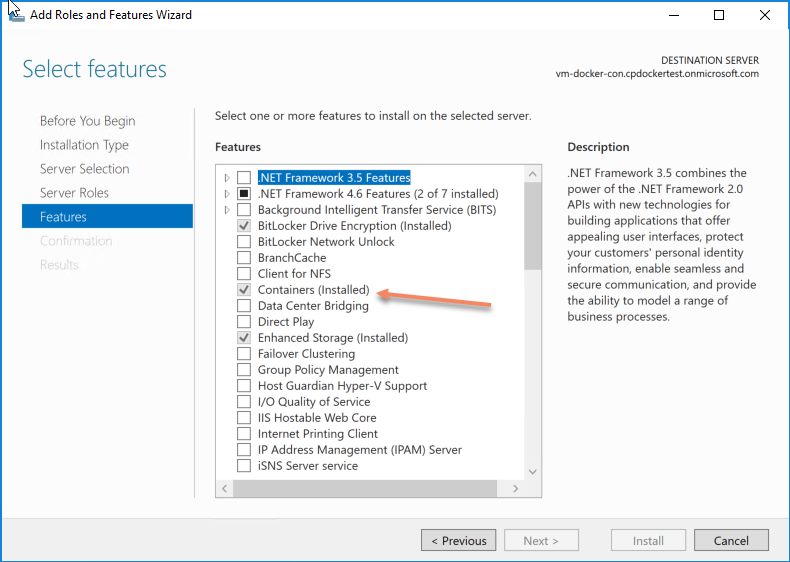This screenshot has height=562, width=790.
Task: Open the Server Selection step
Action: [85, 169]
